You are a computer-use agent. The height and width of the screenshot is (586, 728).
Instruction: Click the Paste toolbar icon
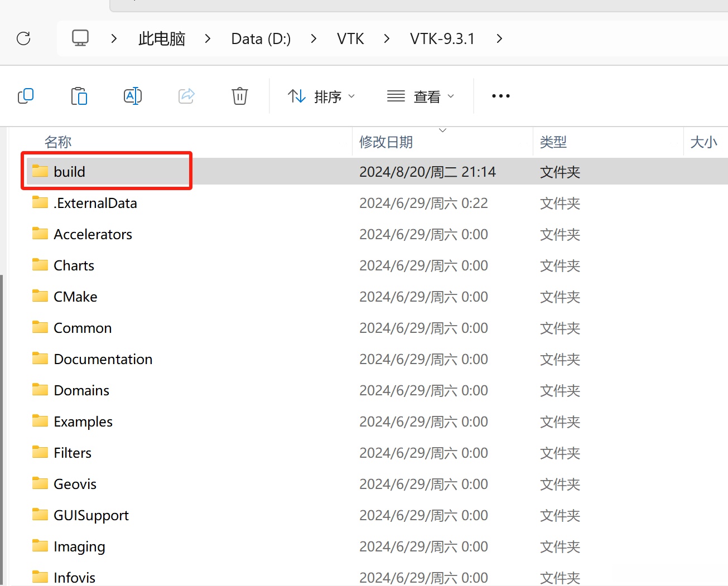click(79, 96)
